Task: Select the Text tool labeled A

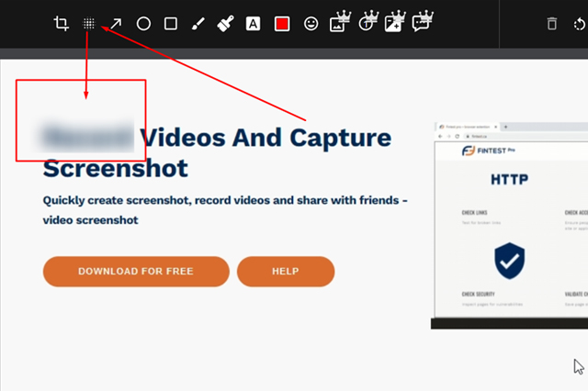Action: (253, 24)
